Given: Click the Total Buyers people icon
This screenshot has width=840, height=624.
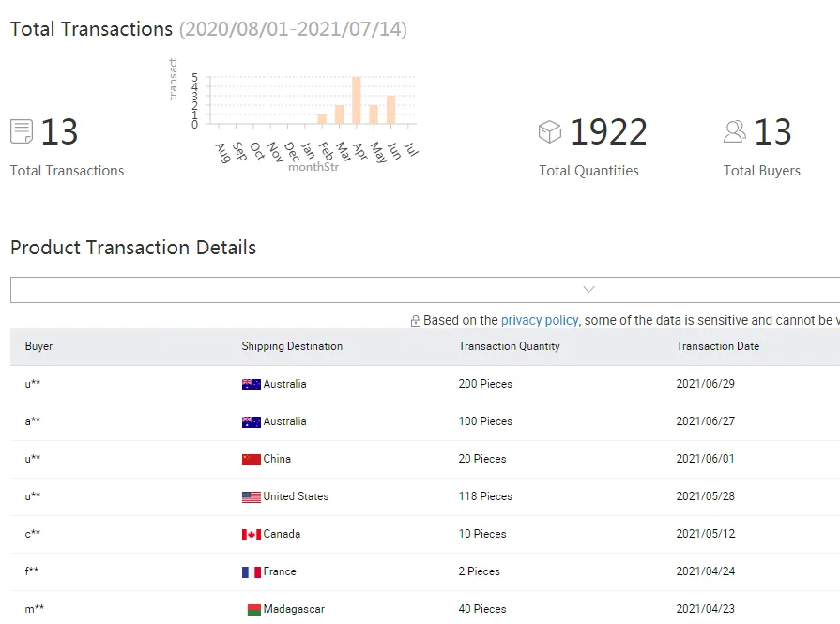Looking at the screenshot, I should pos(735,131).
